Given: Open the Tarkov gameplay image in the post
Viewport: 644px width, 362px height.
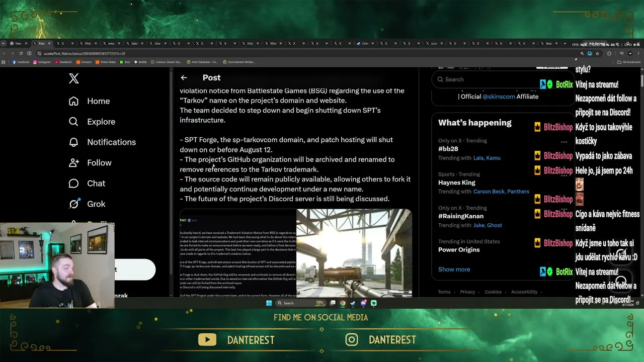Looking at the screenshot, I should (x=354, y=253).
